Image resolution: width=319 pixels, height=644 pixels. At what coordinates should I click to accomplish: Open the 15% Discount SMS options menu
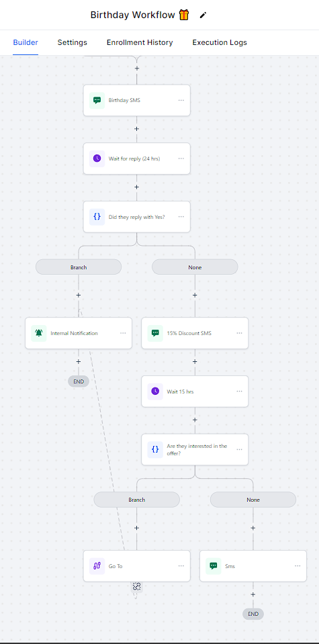coord(239,333)
